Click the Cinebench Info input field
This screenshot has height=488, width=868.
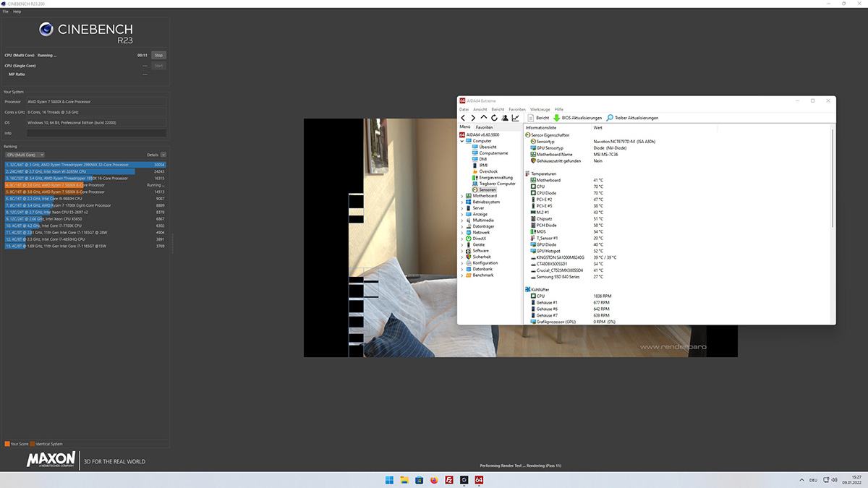click(96, 133)
